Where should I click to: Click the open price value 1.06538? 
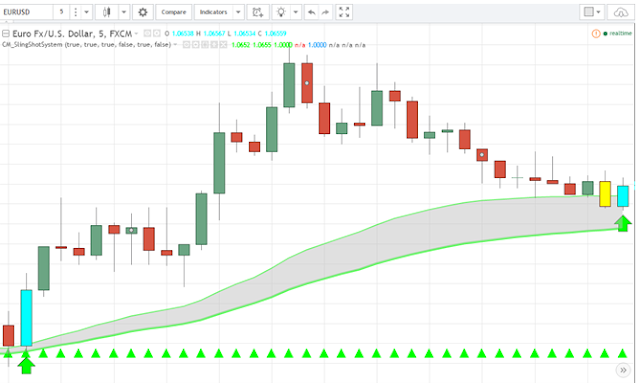[x=182, y=33]
